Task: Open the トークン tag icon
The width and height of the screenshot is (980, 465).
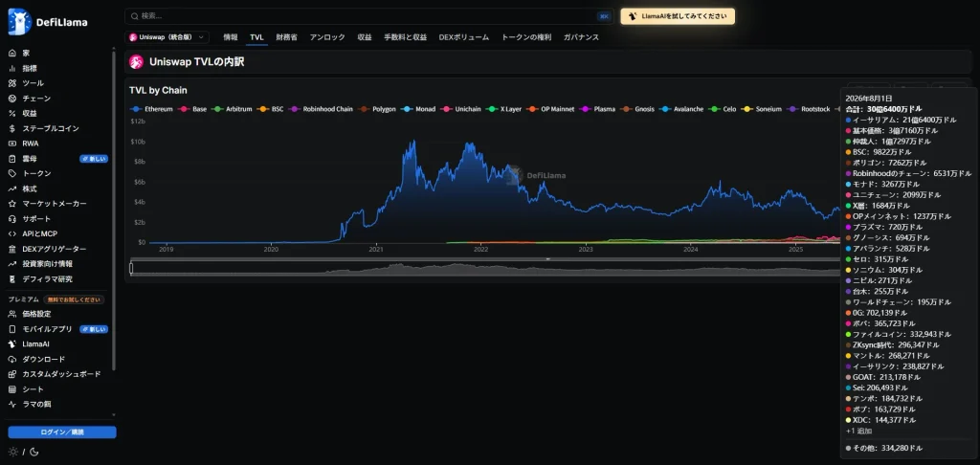Action: (x=11, y=173)
